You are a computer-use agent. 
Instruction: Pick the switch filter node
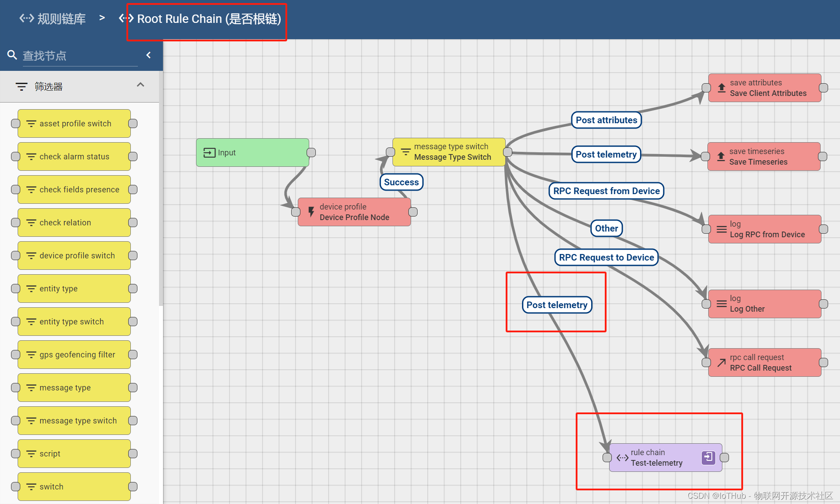74,487
